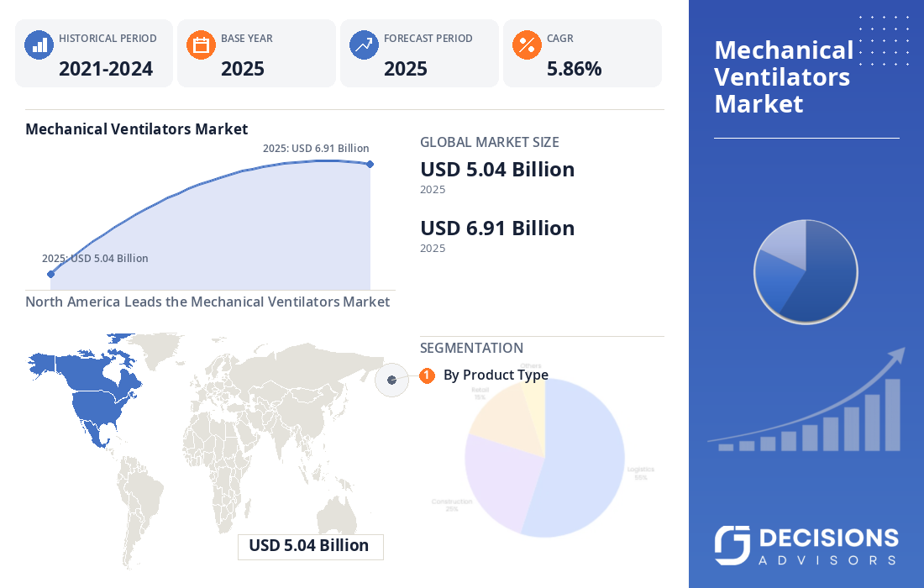This screenshot has height=588, width=924.
Task: Click the '2025: USD 5.04 Billion' chart label
Action: [x=95, y=258]
